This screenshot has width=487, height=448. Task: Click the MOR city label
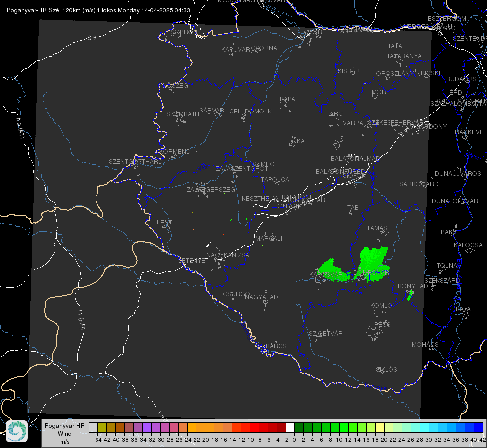379,92
